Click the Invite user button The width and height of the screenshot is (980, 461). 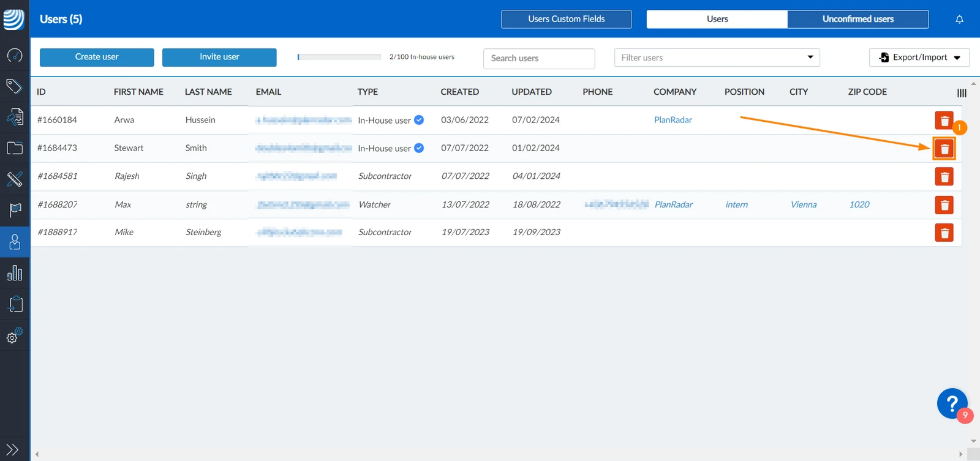click(219, 57)
